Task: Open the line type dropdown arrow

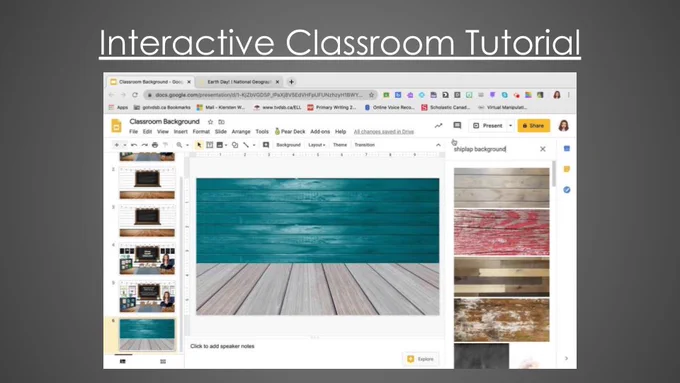Action: click(x=254, y=145)
